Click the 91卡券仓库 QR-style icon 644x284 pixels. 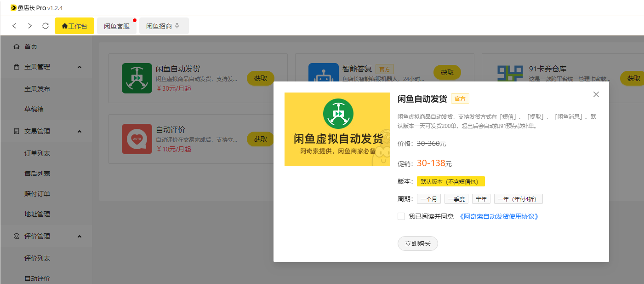[510, 73]
